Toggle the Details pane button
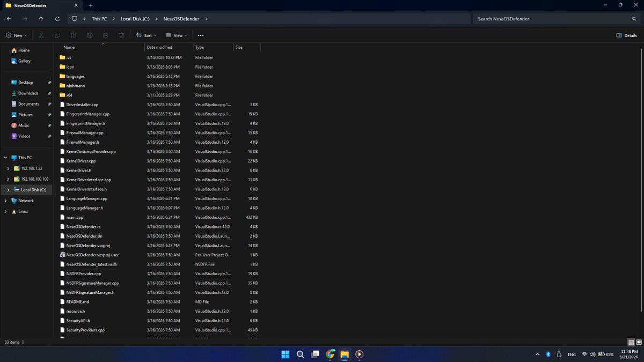This screenshot has height=362, width=644. point(626,35)
